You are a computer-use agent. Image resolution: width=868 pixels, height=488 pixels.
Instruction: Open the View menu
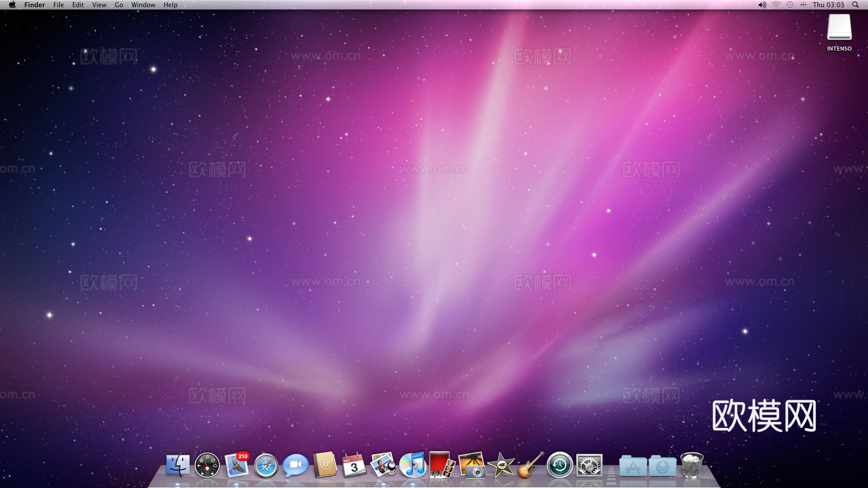point(99,5)
